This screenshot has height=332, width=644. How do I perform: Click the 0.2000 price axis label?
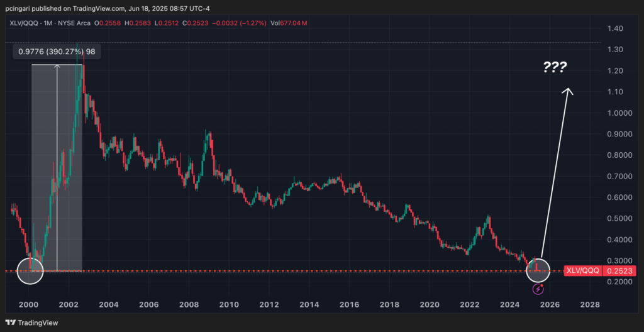[x=619, y=282]
